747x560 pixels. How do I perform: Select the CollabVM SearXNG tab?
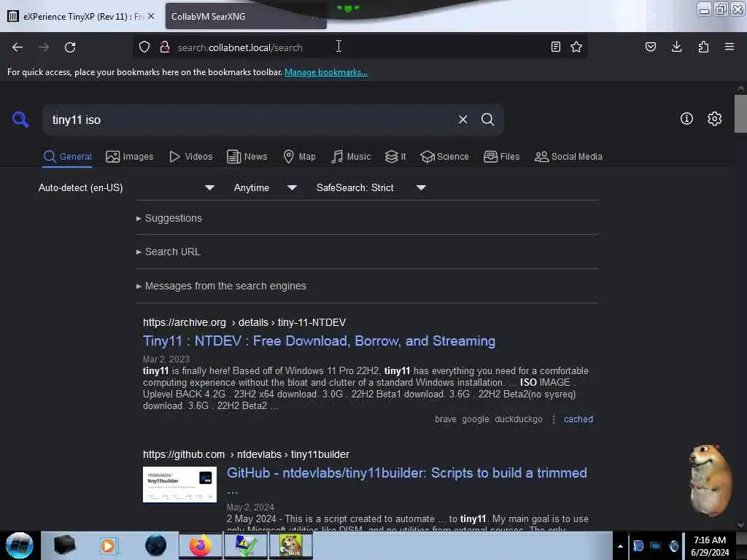(245, 16)
